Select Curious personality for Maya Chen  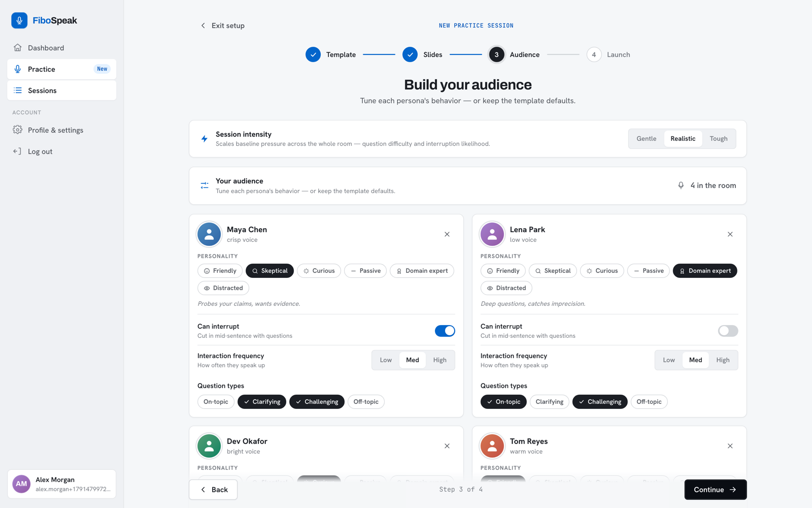319,271
